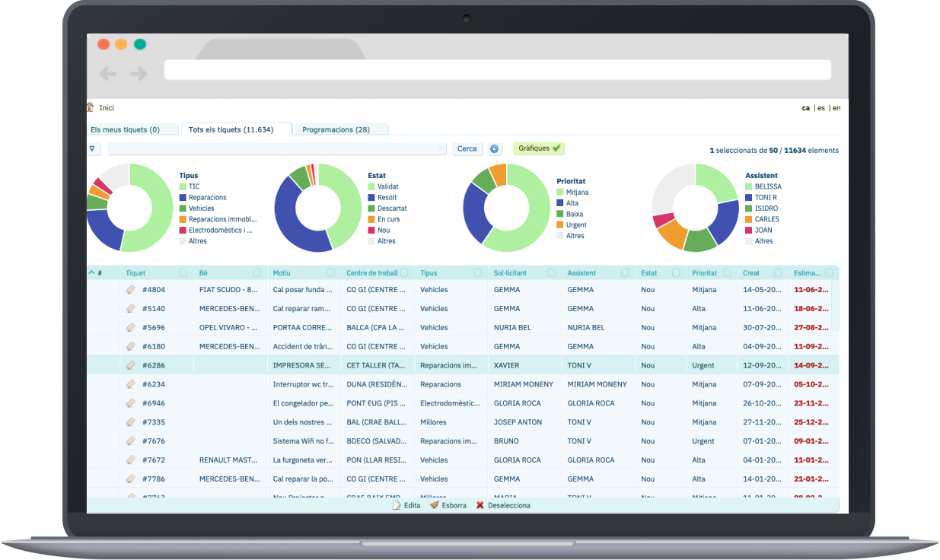Click the IMPRESORA SE... motiu cell

tap(304, 365)
